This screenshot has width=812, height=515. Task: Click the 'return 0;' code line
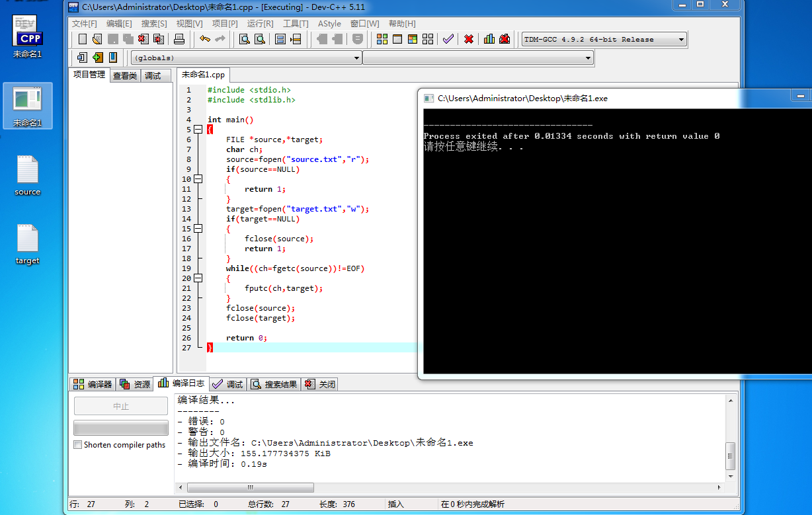coord(247,338)
